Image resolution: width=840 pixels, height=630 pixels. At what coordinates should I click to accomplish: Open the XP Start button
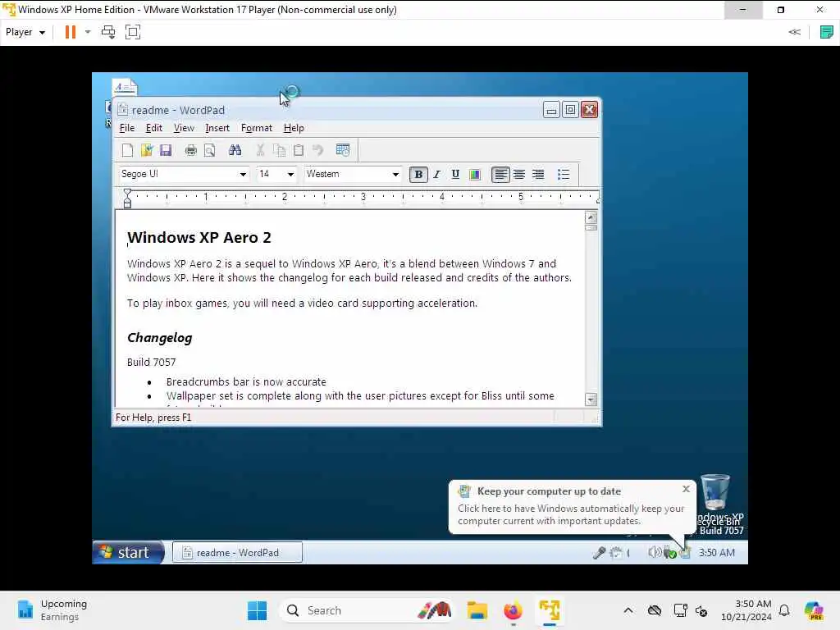click(x=129, y=552)
